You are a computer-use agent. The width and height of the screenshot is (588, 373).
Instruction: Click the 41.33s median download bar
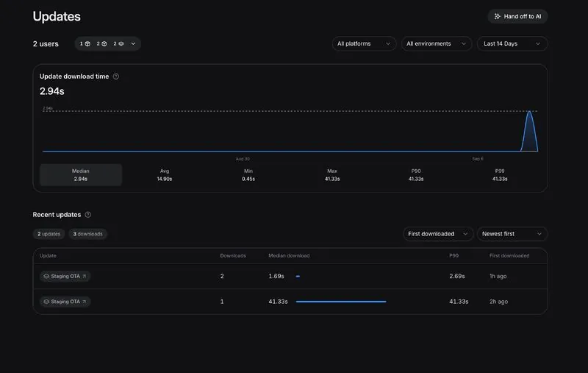point(341,302)
